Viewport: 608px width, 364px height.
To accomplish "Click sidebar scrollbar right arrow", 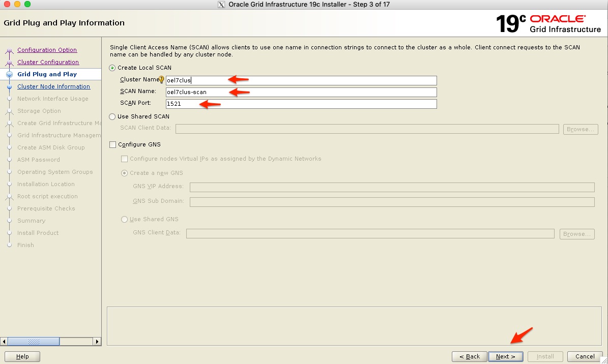I will 97,342.
